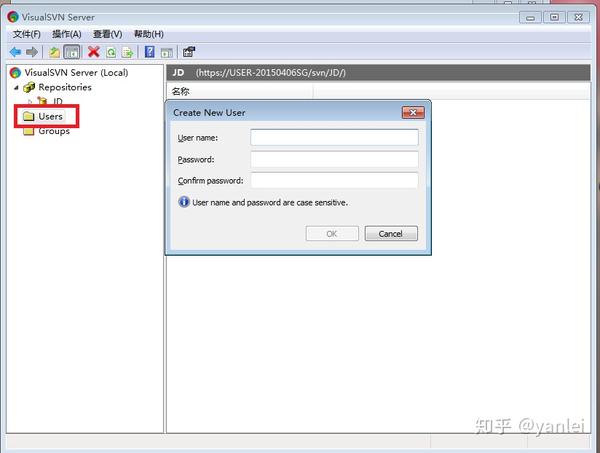Close the Create New User dialog with X

point(413,112)
